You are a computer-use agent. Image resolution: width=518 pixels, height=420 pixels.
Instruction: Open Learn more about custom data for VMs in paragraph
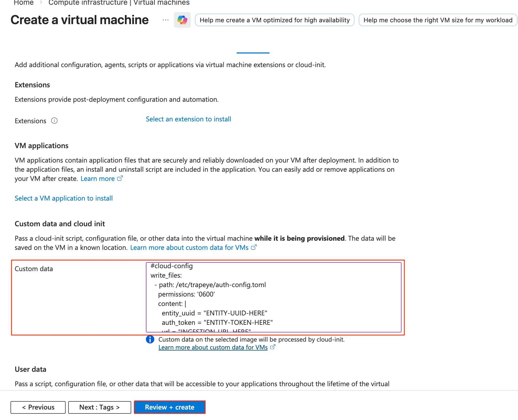click(x=189, y=247)
